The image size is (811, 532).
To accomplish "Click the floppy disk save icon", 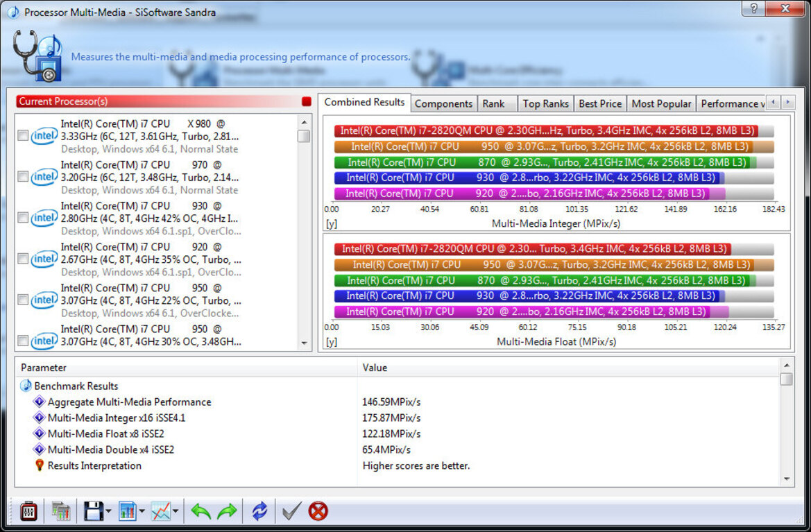I will pos(94,511).
